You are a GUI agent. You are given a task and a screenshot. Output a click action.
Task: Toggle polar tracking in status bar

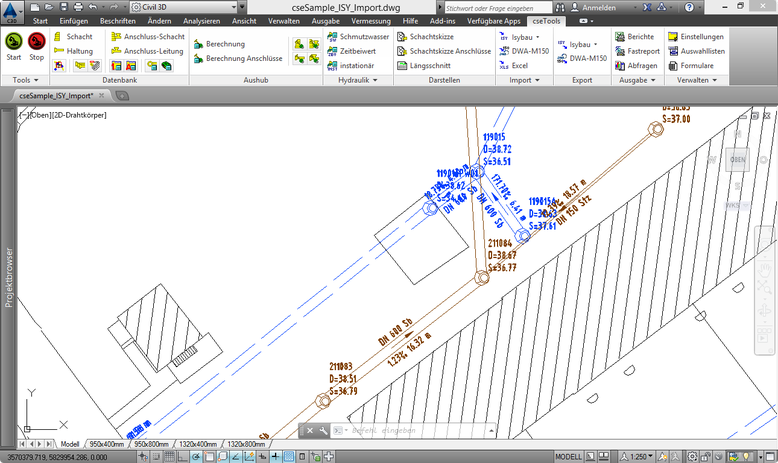[196, 457]
